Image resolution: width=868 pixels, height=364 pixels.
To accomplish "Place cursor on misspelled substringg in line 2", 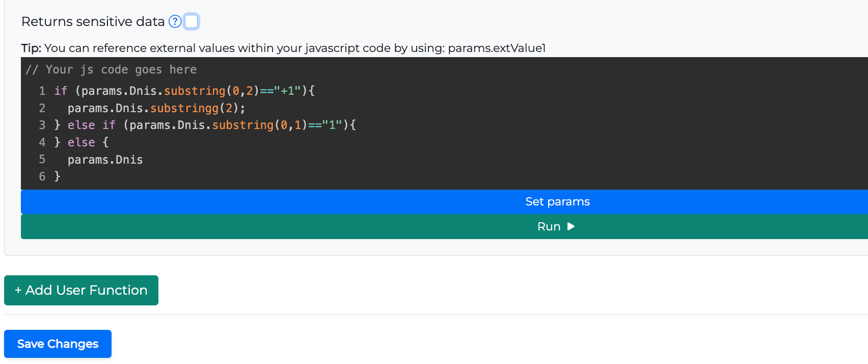I will 184,109.
